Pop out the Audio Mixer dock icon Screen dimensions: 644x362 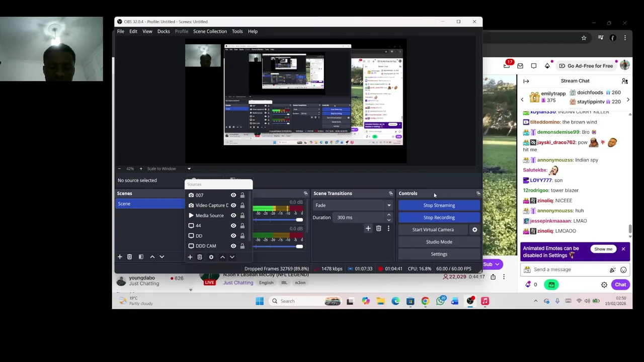(305, 194)
